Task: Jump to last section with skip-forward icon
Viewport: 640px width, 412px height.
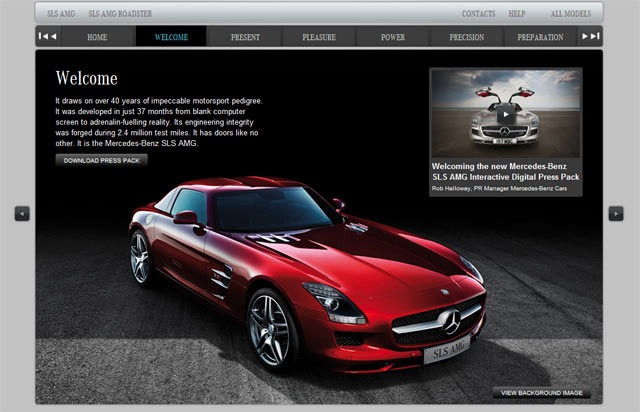Action: [591, 37]
